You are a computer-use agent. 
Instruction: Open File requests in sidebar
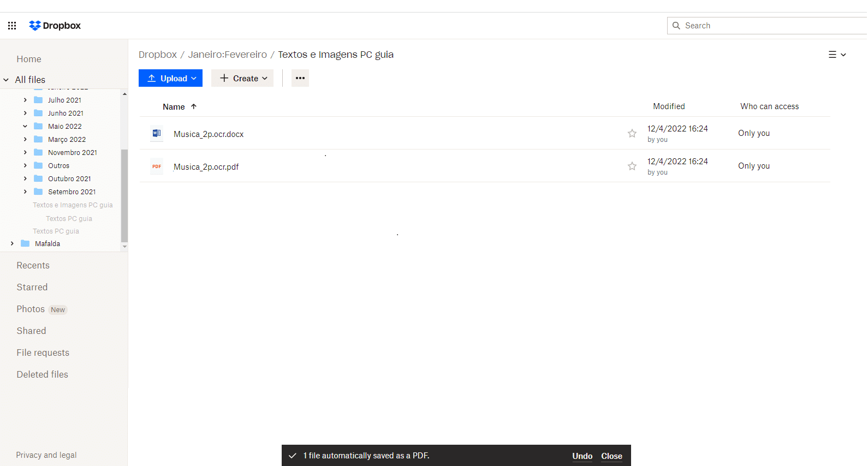click(x=43, y=353)
